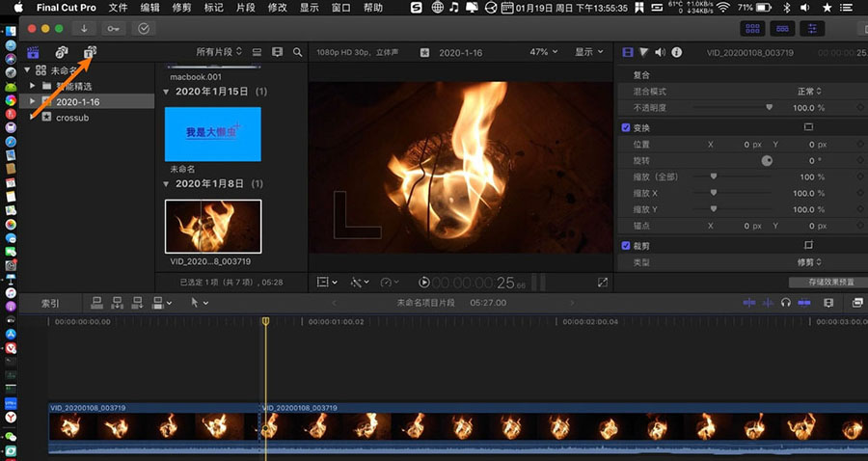Toggle the audio skimming icon
The height and width of the screenshot is (461, 868).
coord(768,303)
